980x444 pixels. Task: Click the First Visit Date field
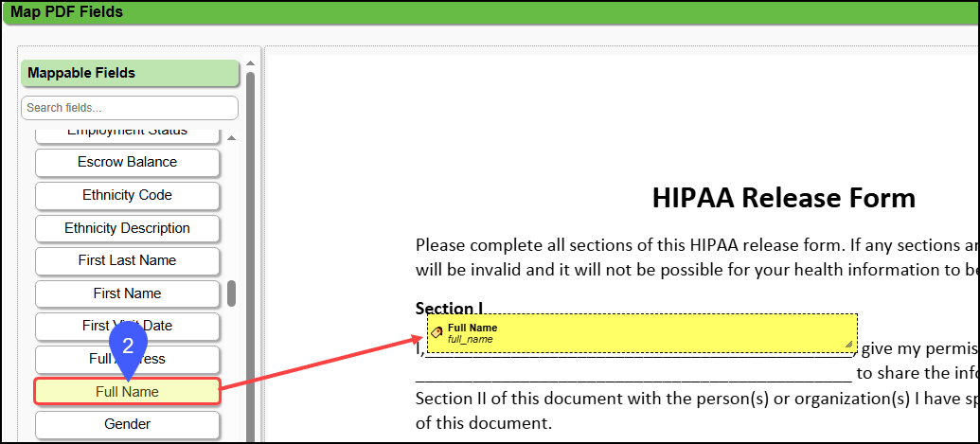click(127, 326)
